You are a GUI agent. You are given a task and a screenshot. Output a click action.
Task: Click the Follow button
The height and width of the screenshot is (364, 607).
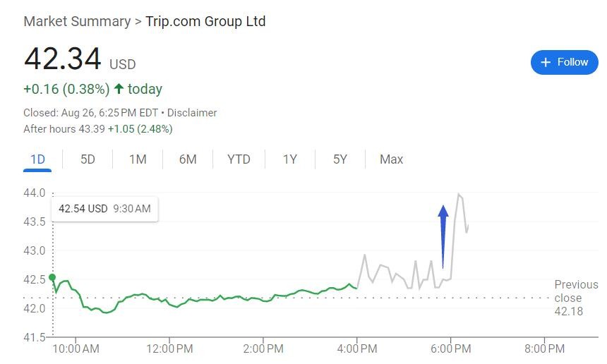pos(564,62)
